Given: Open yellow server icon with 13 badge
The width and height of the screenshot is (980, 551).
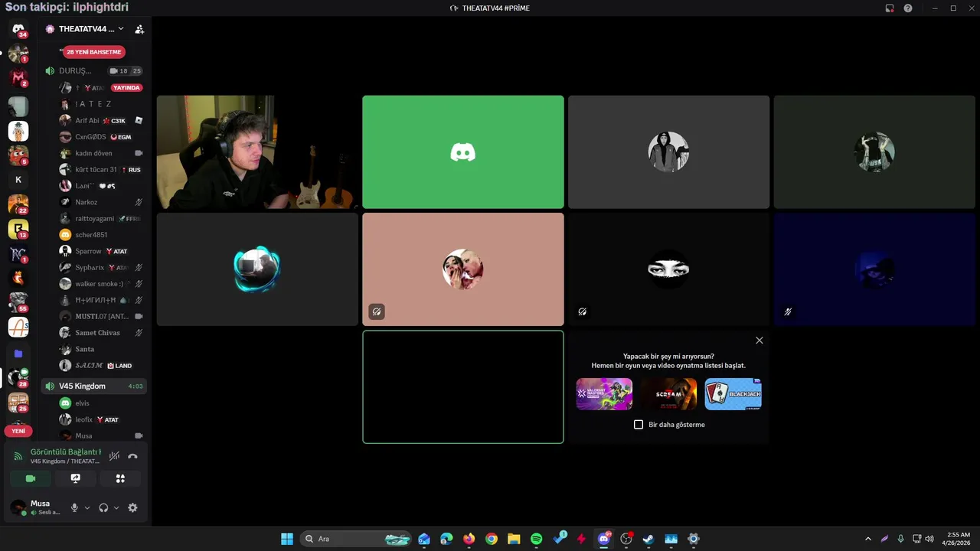Looking at the screenshot, I should (x=18, y=229).
